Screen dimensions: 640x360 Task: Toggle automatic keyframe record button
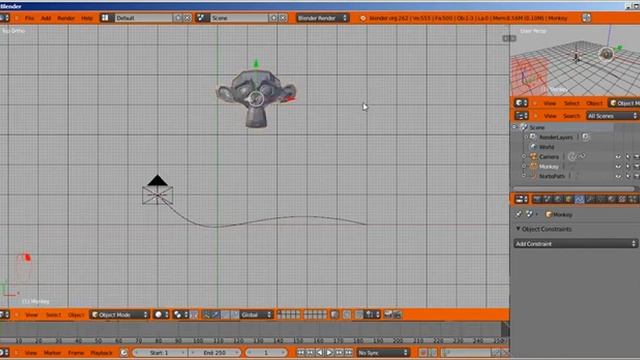pyautogui.click(x=423, y=353)
